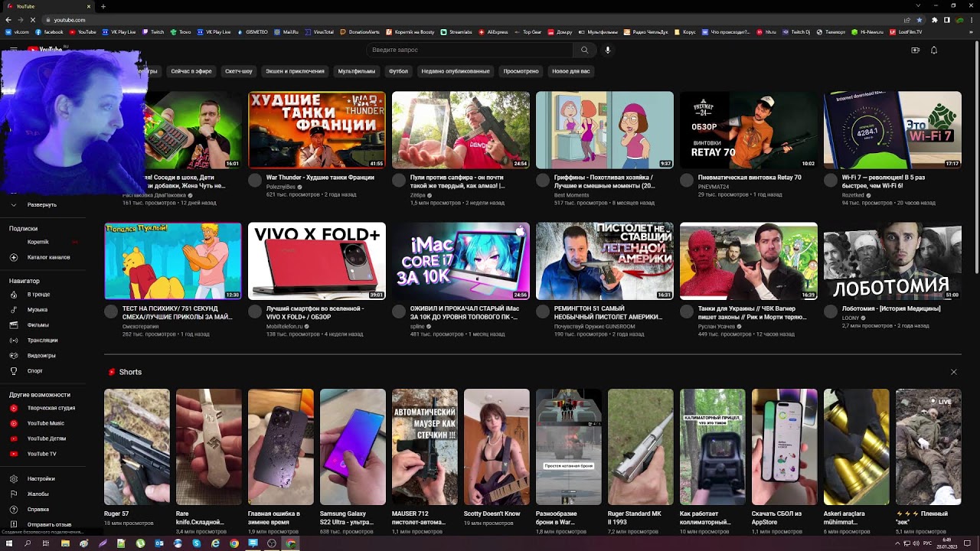This screenshot has width=980, height=551.
Task: Play the Гриффины Family Guy thumbnail
Action: (605, 130)
